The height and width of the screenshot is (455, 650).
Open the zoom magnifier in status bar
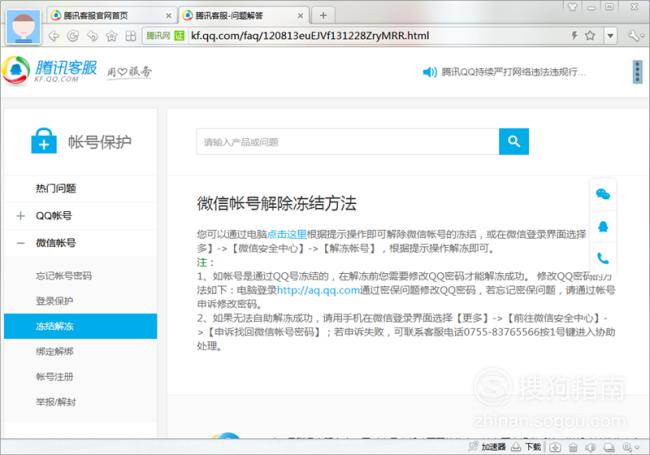627,447
